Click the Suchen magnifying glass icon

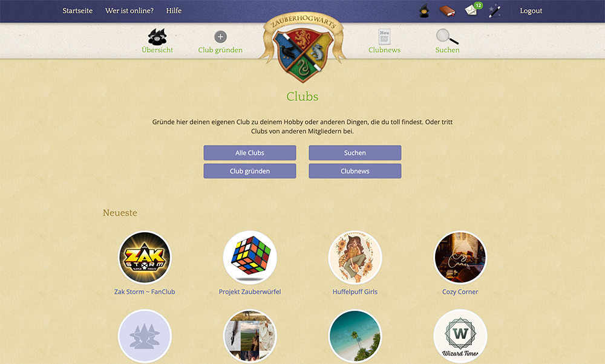pos(447,37)
